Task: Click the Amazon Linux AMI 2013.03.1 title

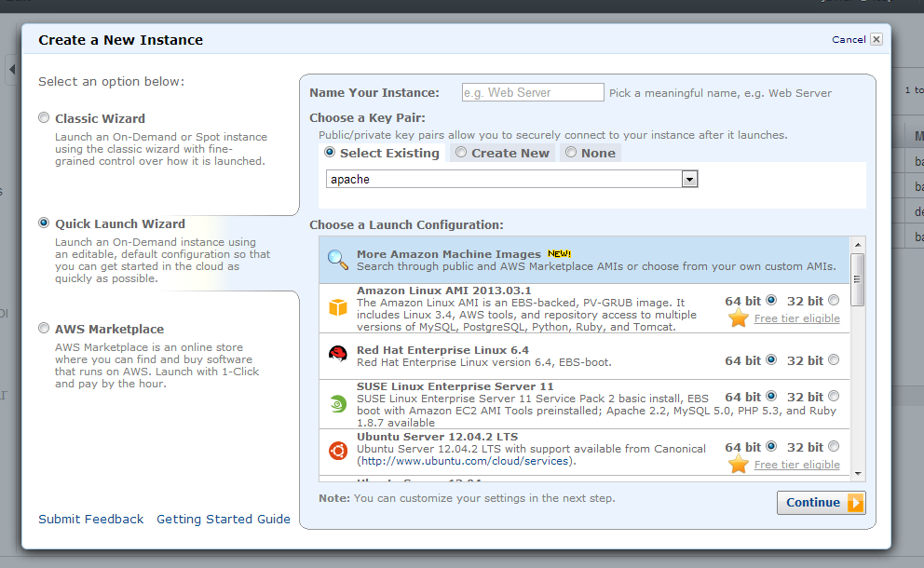Action: [443, 291]
